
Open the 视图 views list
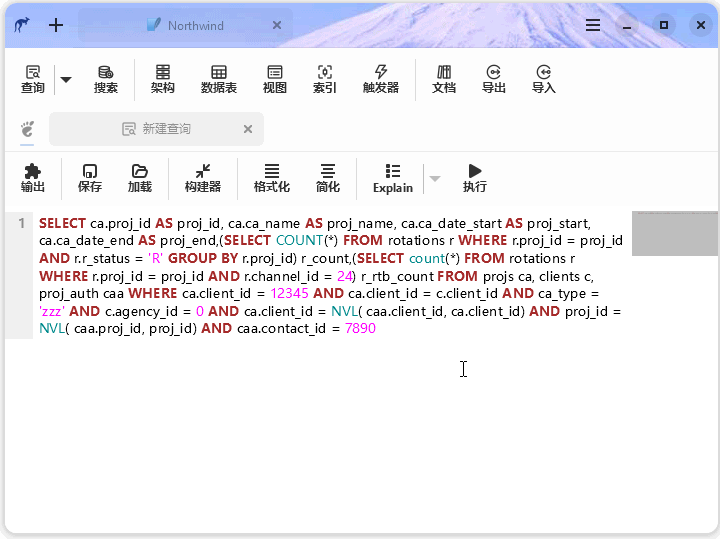275,79
